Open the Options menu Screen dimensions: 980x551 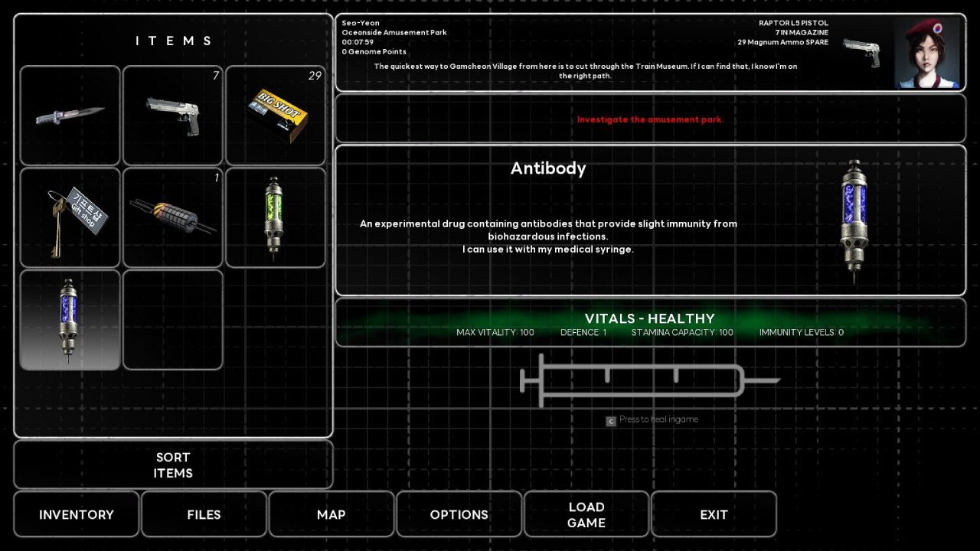tap(459, 515)
